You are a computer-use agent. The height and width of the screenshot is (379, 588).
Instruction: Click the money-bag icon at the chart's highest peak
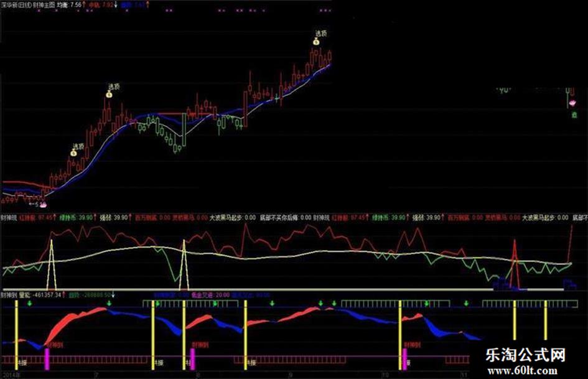pyautogui.click(x=316, y=42)
